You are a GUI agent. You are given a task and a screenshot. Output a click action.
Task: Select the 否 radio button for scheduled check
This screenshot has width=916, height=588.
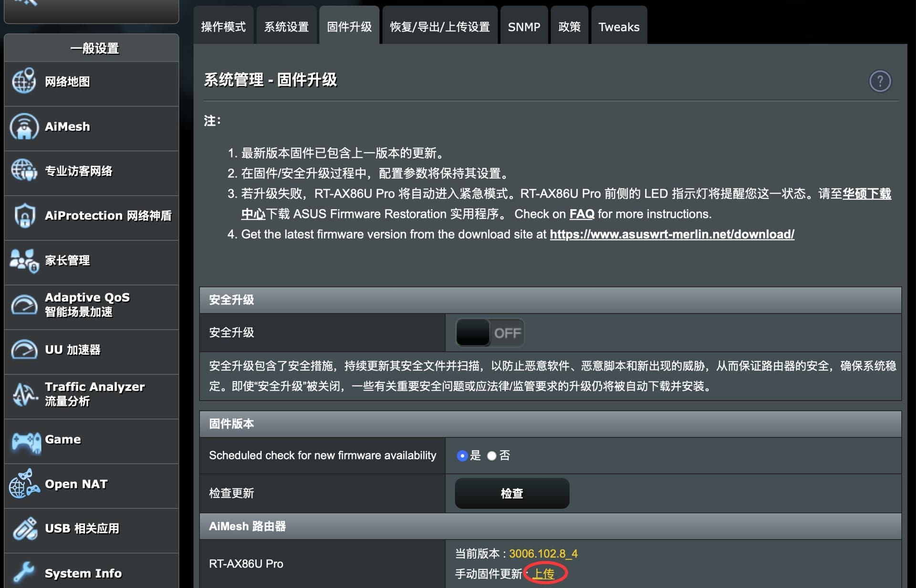491,455
